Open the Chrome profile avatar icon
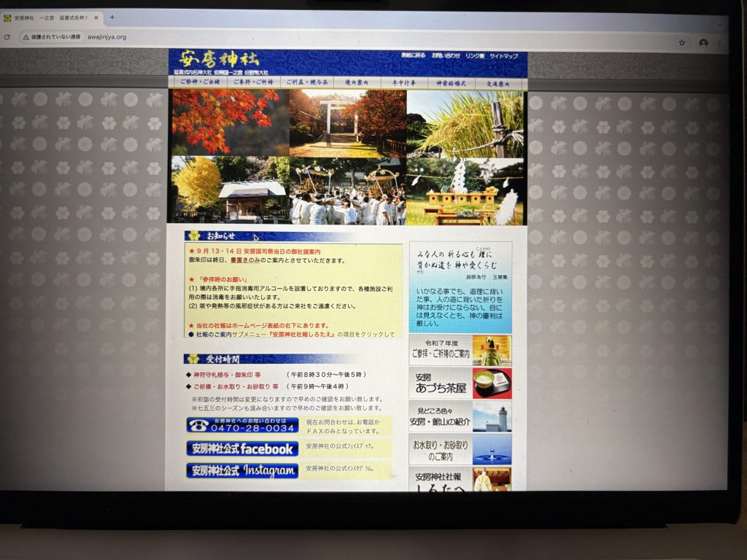747x560 pixels. coord(703,43)
